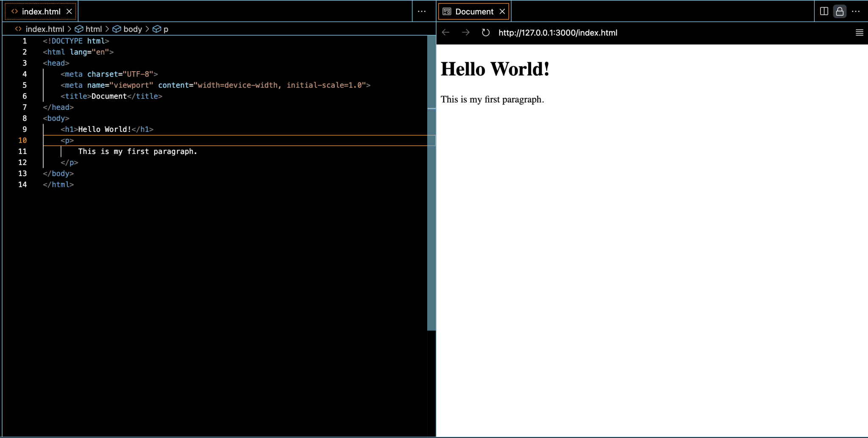The height and width of the screenshot is (438, 868).
Task: Expand the body breadcrumb item
Action: (132, 29)
